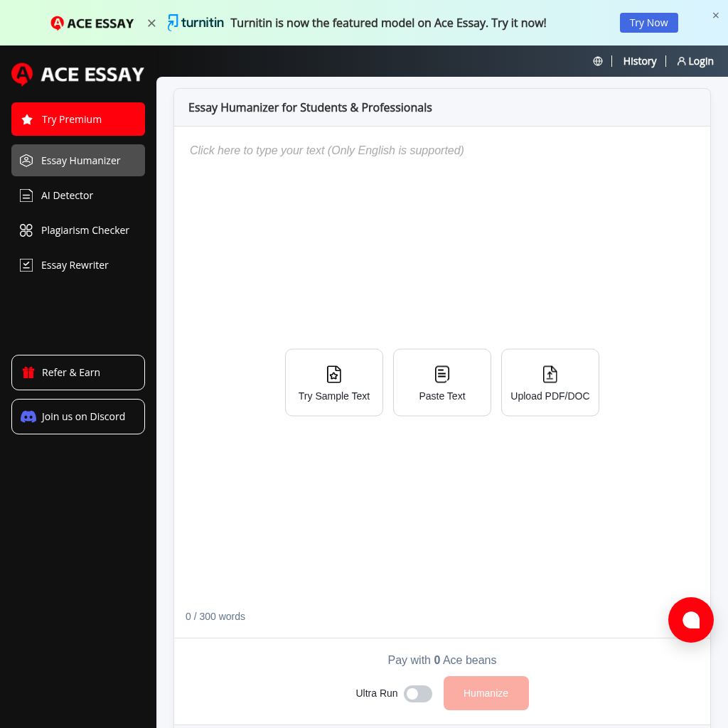Click the Turnitin logo in the banner
728x728 pixels.
pos(195,22)
